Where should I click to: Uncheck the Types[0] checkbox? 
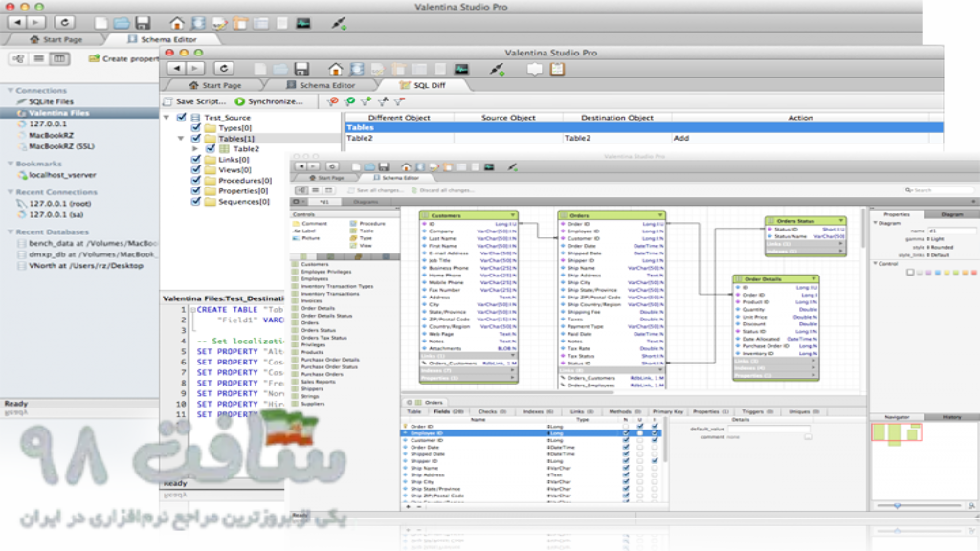coord(196,127)
